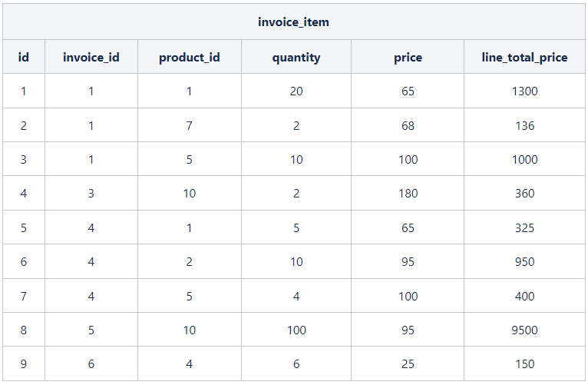Click the invoice_item table title
The image size is (588, 385).
pos(293,22)
